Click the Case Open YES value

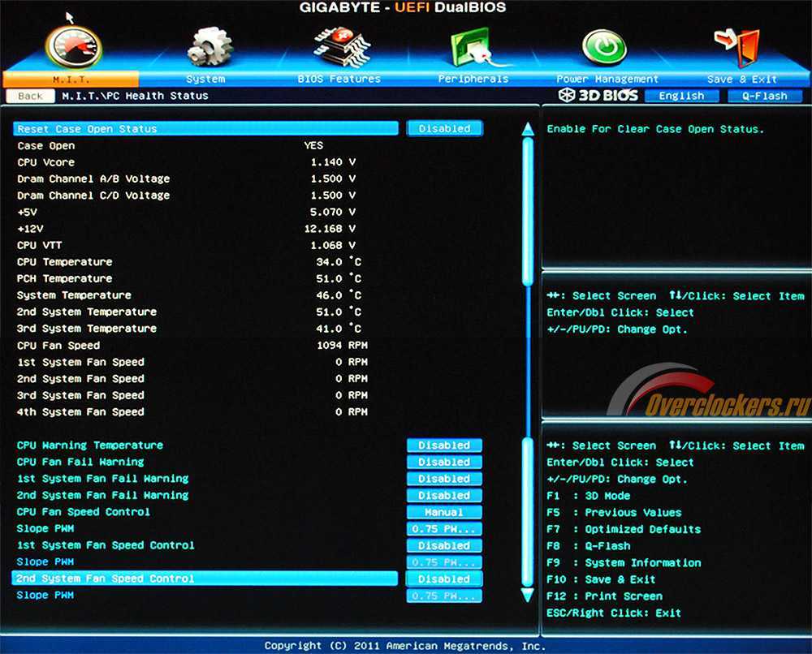313,145
